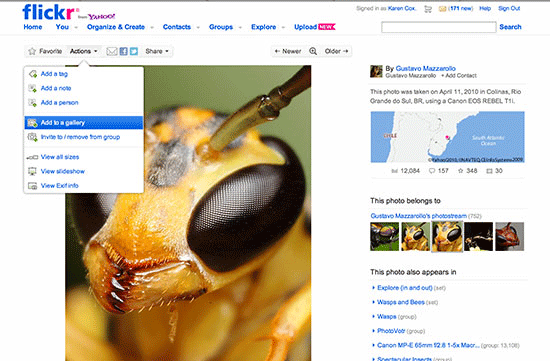Click the Add a tag icon
This screenshot has width=550, height=361.
33,74
